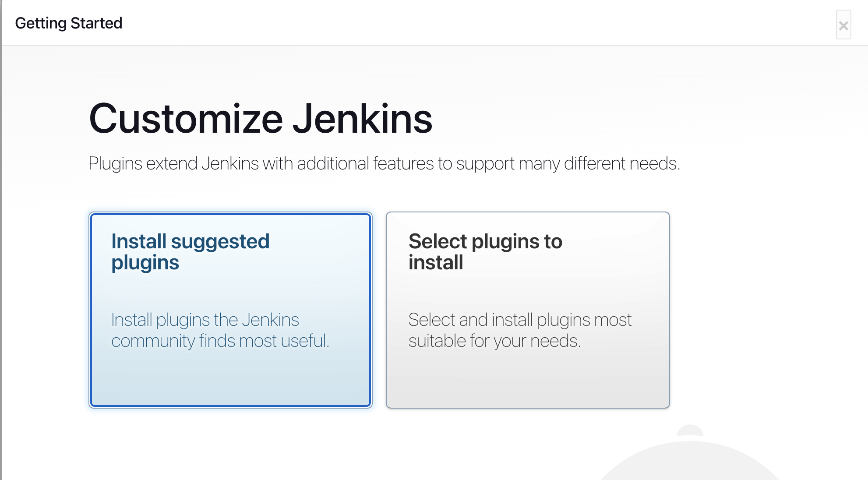Click the left plugin option's blue border
This screenshot has width=868, height=480.
point(92,309)
